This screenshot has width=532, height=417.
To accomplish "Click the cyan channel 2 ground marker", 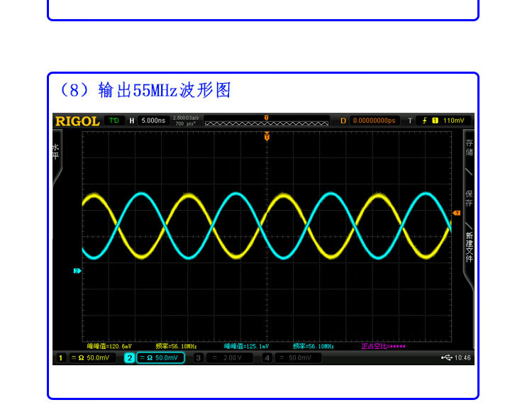I will (77, 270).
